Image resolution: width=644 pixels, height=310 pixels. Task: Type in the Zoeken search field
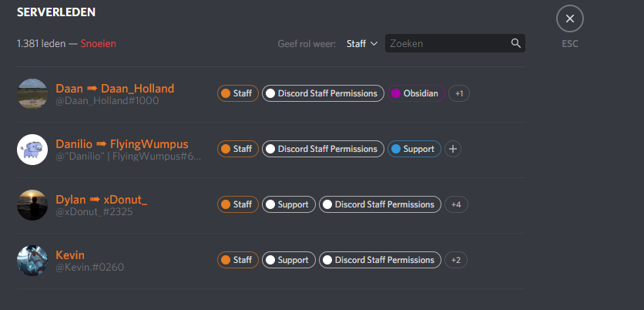click(447, 44)
